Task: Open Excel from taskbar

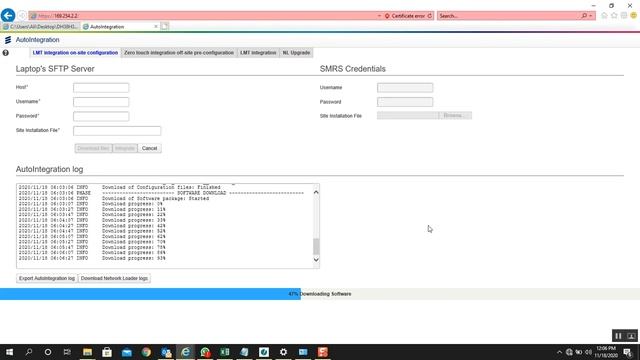Action: (224, 352)
